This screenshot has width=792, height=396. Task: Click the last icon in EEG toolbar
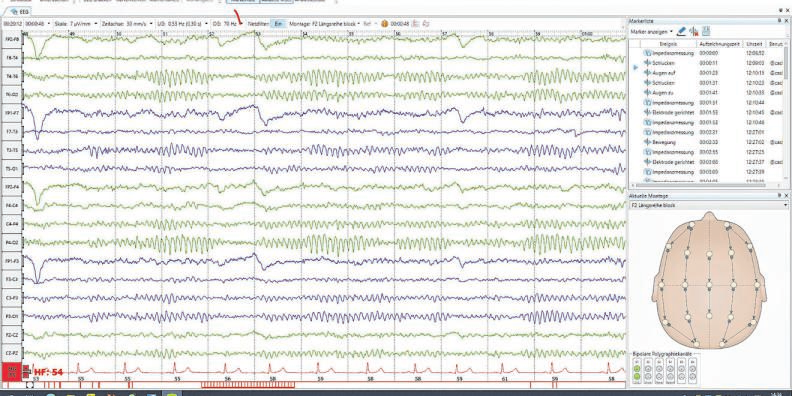click(426, 23)
